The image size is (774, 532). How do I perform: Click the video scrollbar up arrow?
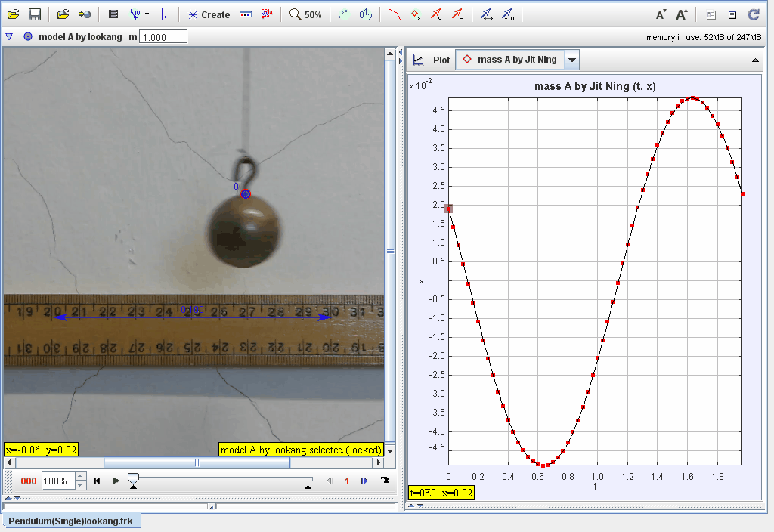click(390, 54)
